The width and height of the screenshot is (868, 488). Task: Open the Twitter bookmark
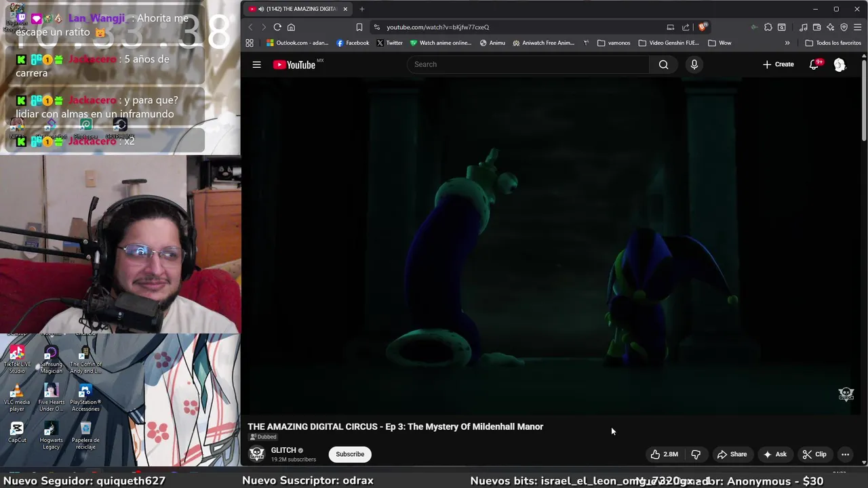click(390, 43)
